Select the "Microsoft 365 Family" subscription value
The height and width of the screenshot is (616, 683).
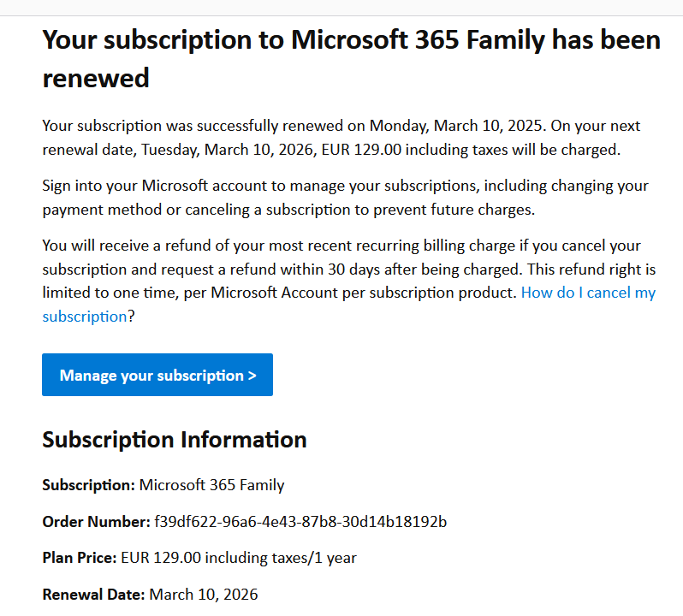tap(211, 485)
